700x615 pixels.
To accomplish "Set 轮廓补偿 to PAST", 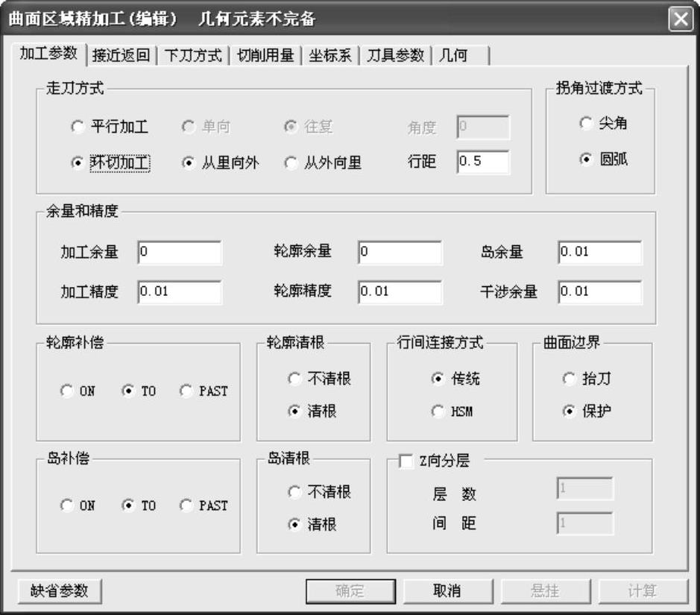I will (186, 391).
